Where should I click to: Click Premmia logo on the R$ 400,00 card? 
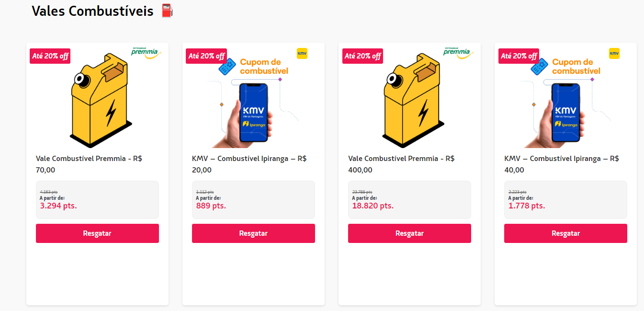tap(458, 52)
